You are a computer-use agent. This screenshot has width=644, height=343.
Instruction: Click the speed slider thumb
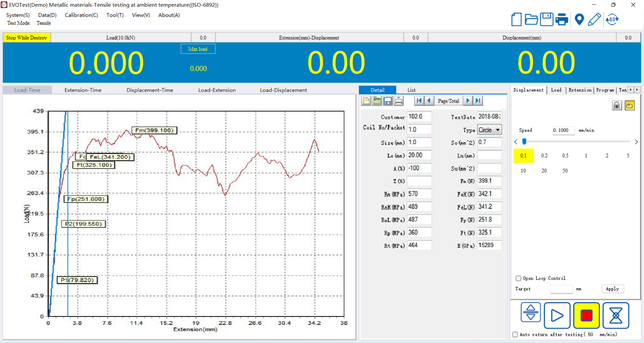[524, 142]
